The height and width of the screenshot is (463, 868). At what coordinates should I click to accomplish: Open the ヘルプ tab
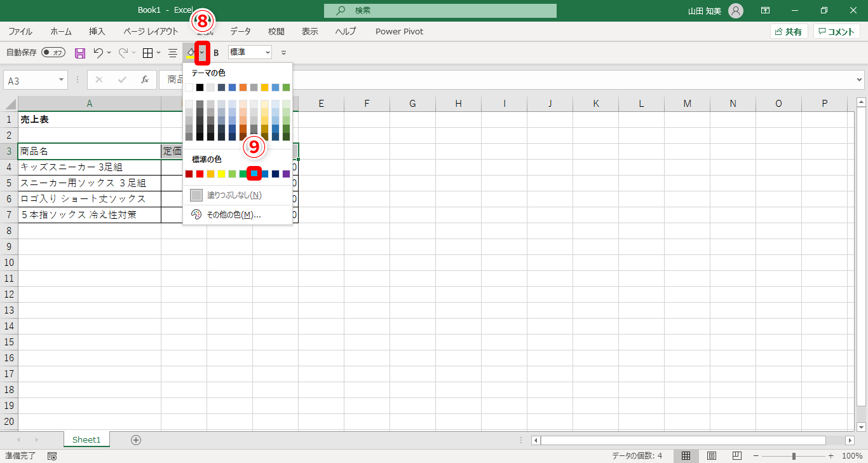coord(346,31)
